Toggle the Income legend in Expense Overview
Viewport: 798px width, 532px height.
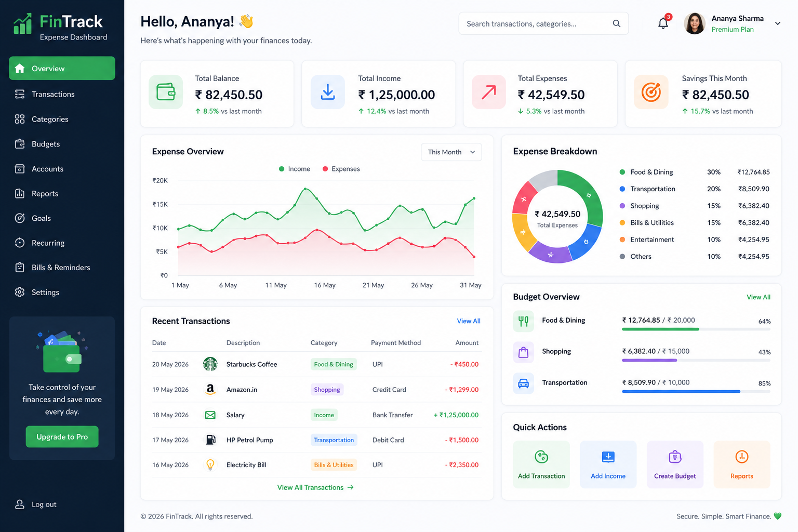[x=295, y=169]
